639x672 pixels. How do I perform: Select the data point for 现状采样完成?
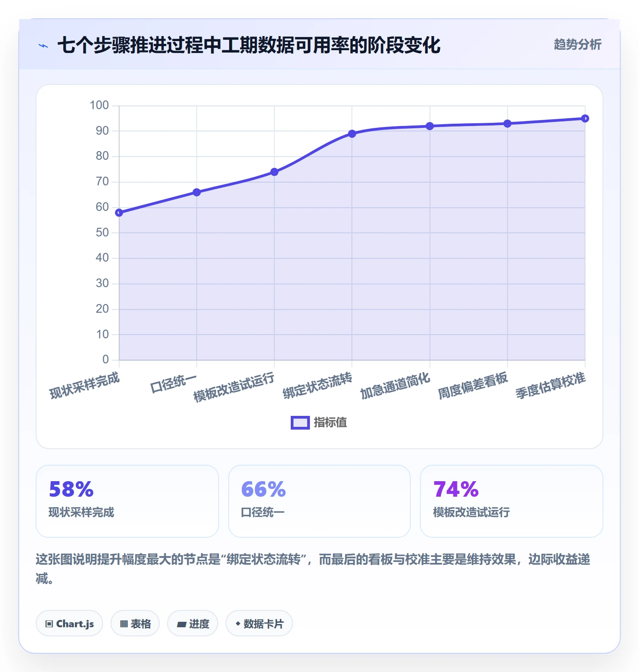pyautogui.click(x=119, y=213)
